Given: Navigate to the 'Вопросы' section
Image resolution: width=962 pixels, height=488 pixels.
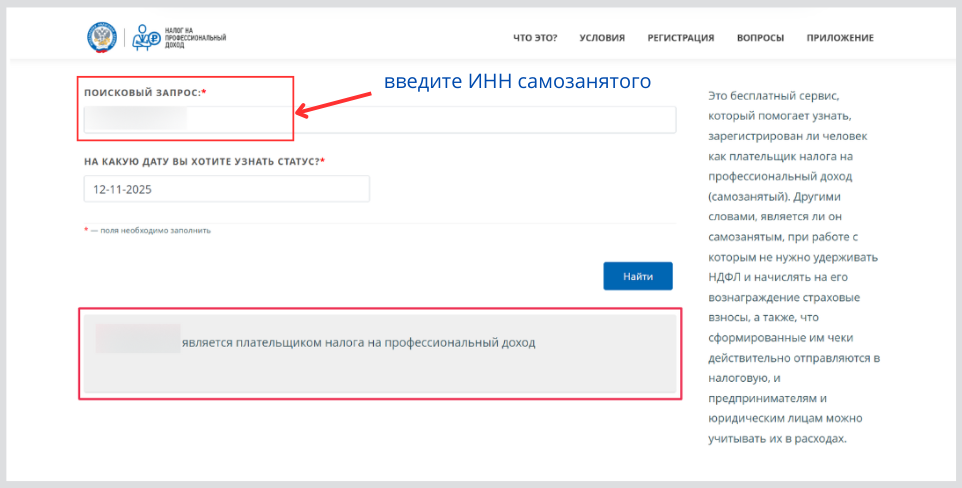Looking at the screenshot, I should coord(760,38).
